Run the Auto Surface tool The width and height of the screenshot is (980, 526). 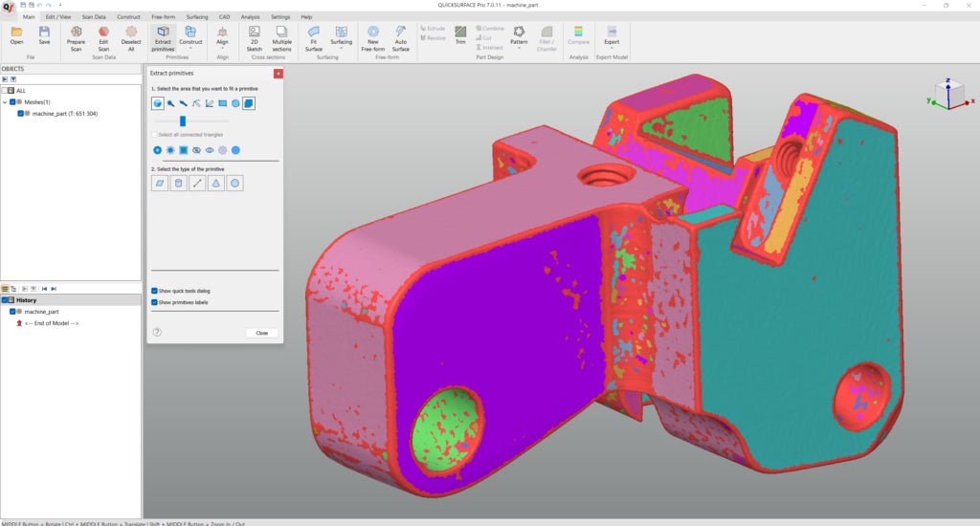(x=400, y=36)
